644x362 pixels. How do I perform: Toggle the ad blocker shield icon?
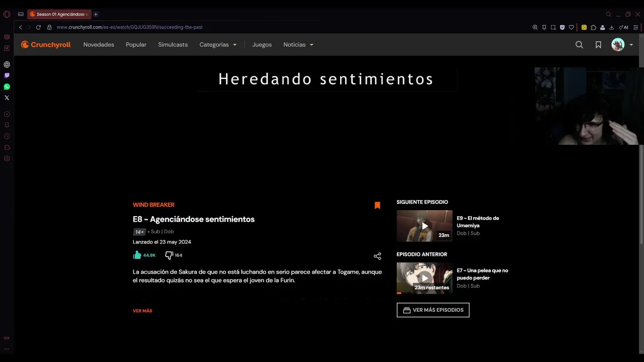pyautogui.click(x=562, y=27)
